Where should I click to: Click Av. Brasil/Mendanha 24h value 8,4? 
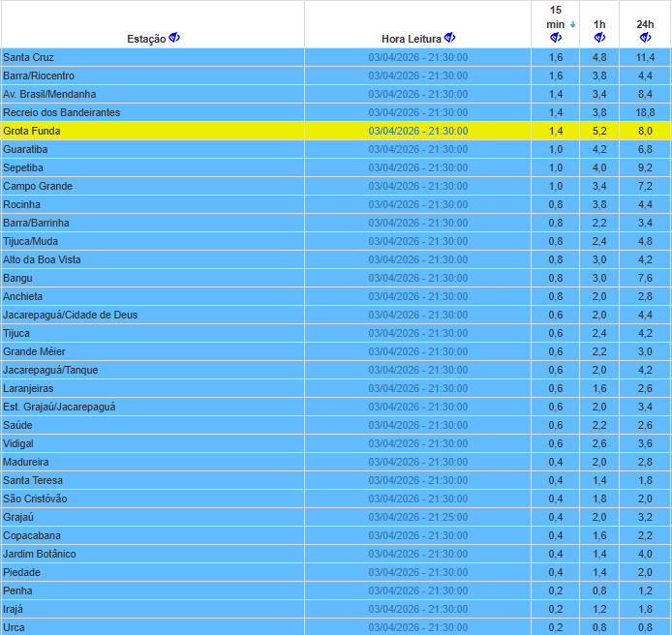coord(645,94)
